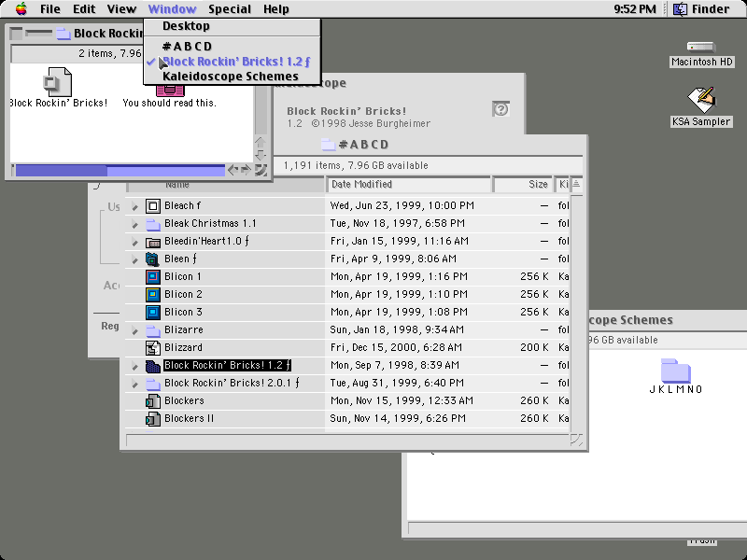Expand the Bleach f folder
Screen dimensions: 747x560
[134, 206]
